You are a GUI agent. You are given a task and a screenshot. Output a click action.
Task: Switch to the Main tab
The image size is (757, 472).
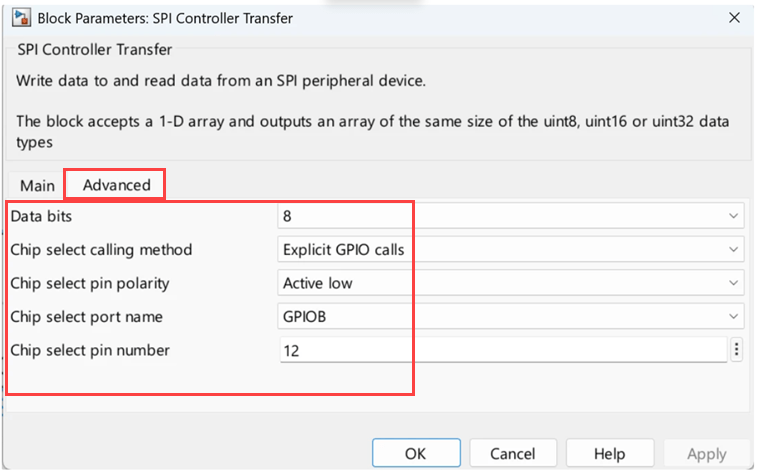pos(37,185)
